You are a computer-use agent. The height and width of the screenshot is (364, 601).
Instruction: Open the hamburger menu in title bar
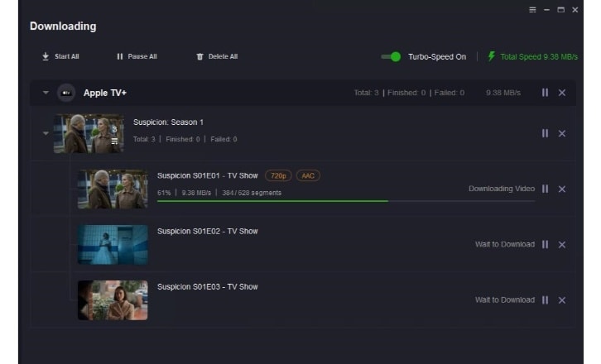pos(532,9)
